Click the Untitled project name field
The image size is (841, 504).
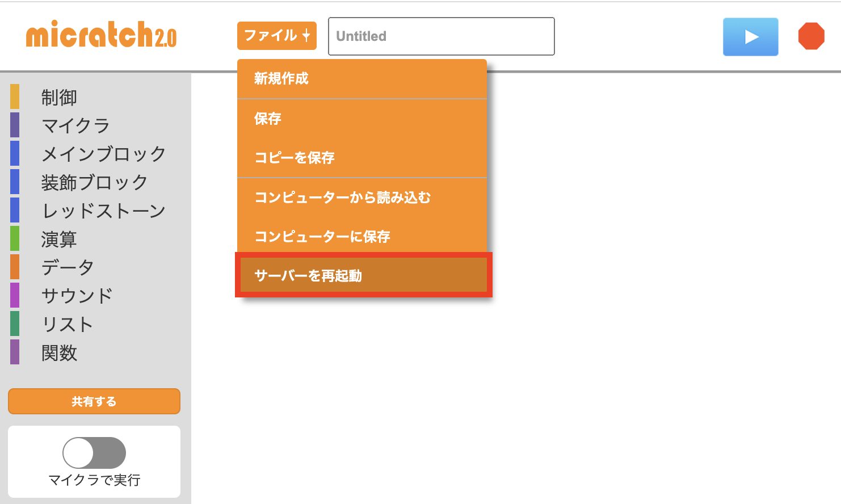tap(441, 36)
